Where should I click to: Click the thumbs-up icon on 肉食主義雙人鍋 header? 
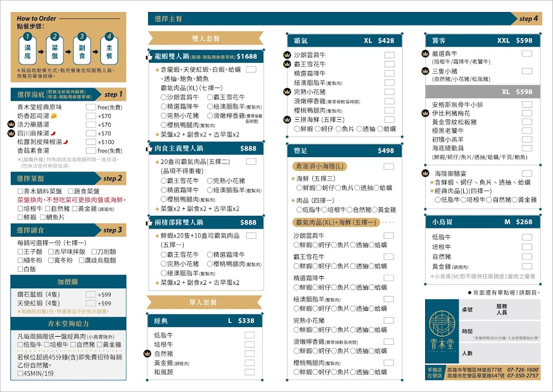149,149
